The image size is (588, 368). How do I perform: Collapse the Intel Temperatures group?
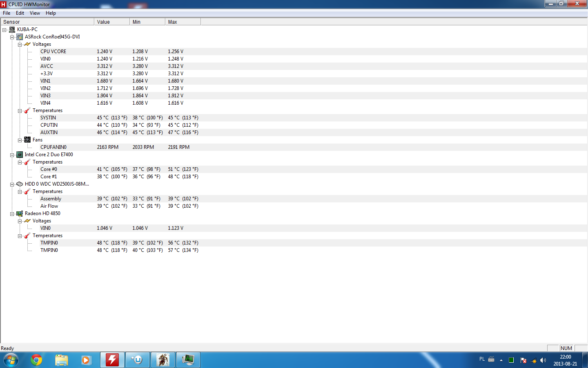(x=20, y=162)
